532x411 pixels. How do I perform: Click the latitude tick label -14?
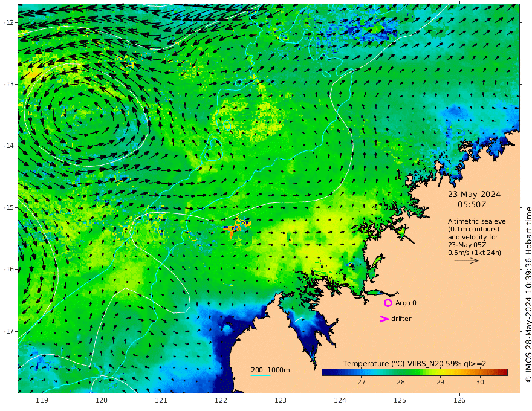click(x=9, y=146)
